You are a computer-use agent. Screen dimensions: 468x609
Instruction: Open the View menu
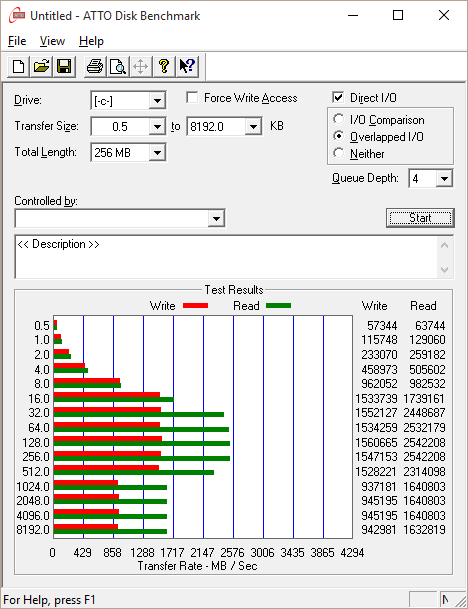pyautogui.click(x=52, y=41)
